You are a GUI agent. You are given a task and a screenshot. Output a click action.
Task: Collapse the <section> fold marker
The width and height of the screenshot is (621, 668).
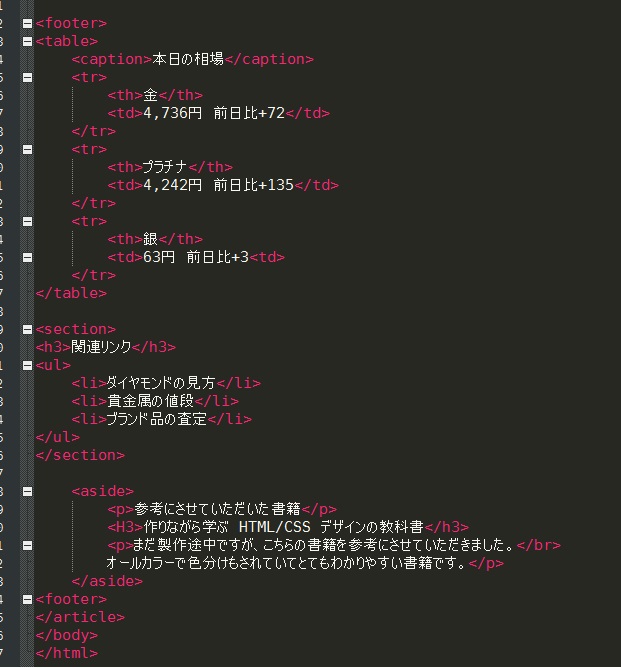pos(27,329)
